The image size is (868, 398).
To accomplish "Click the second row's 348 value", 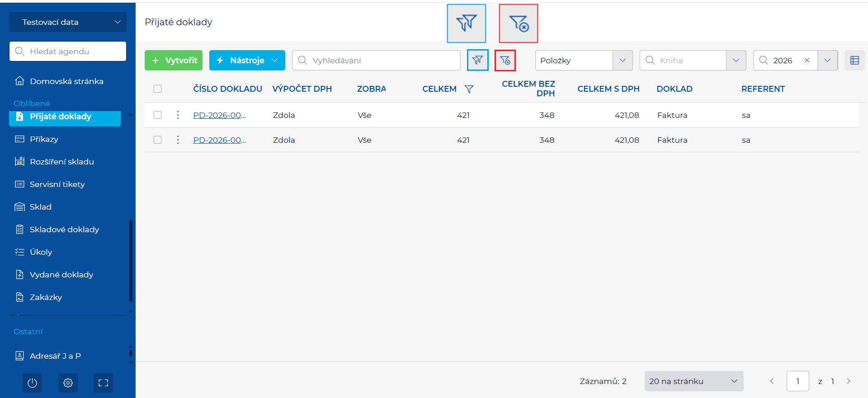I will tap(547, 140).
